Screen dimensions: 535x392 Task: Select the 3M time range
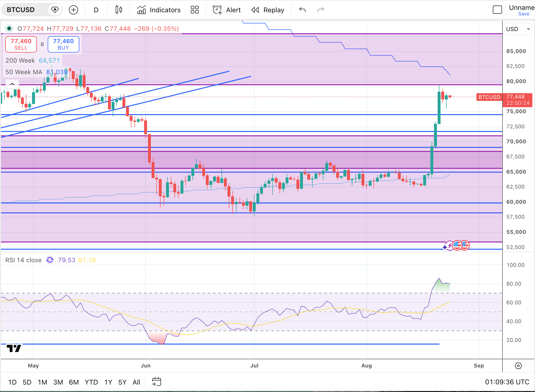(x=58, y=382)
